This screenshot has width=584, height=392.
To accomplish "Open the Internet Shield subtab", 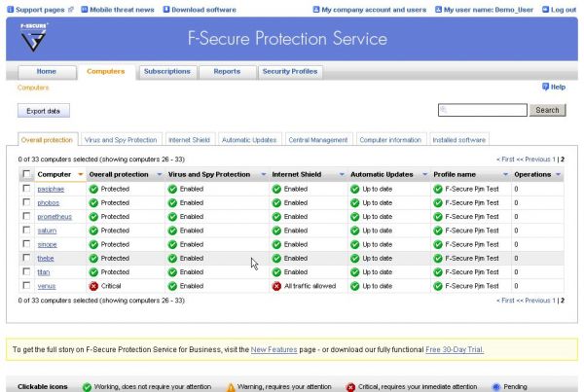I will 189,140.
